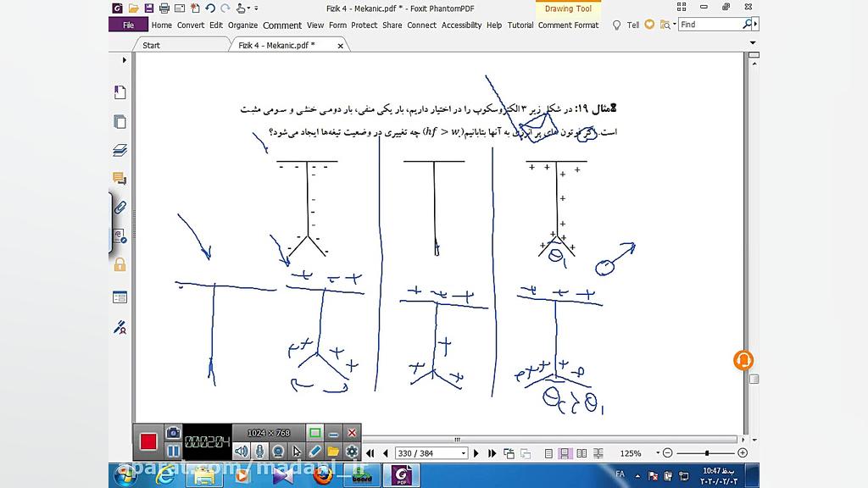Image resolution: width=868 pixels, height=488 pixels.
Task: Open the Comments panel in the left sidebar
Action: tap(120, 179)
